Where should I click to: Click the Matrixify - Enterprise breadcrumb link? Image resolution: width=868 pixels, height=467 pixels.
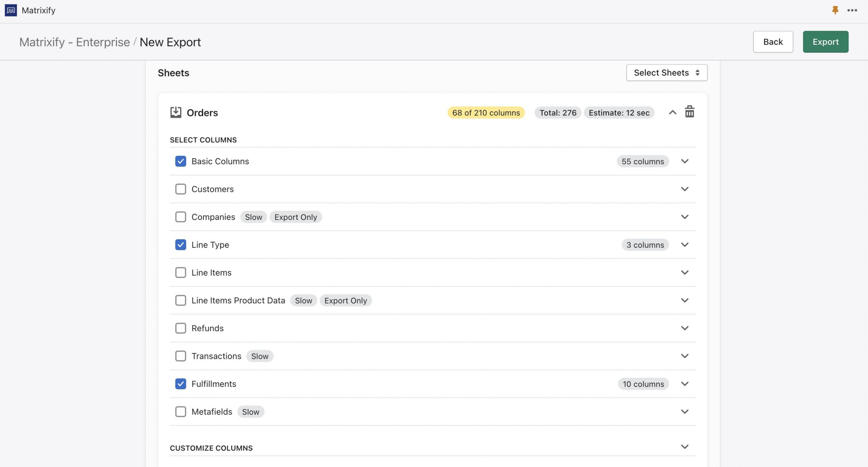[75, 42]
